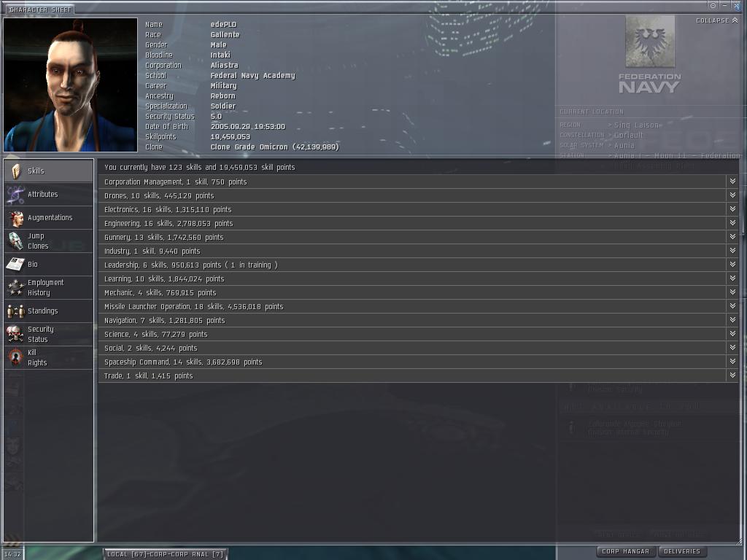The width and height of the screenshot is (747, 560).
Task: Expand the Engineering skill group chevron
Action: point(732,222)
